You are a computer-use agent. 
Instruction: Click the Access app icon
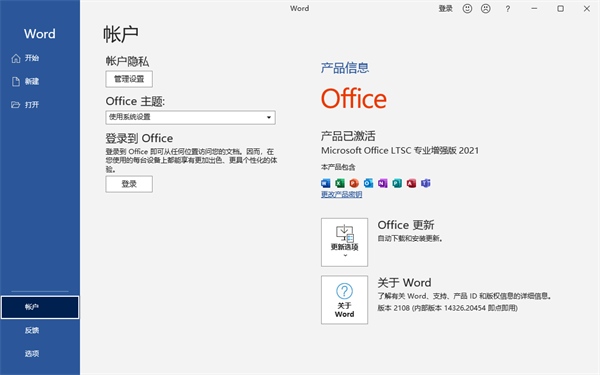pyautogui.click(x=411, y=183)
